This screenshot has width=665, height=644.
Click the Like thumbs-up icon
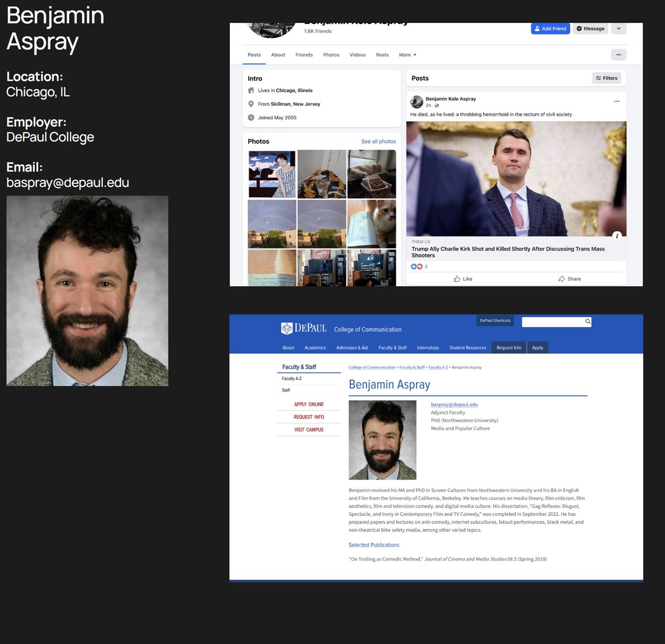(x=457, y=279)
